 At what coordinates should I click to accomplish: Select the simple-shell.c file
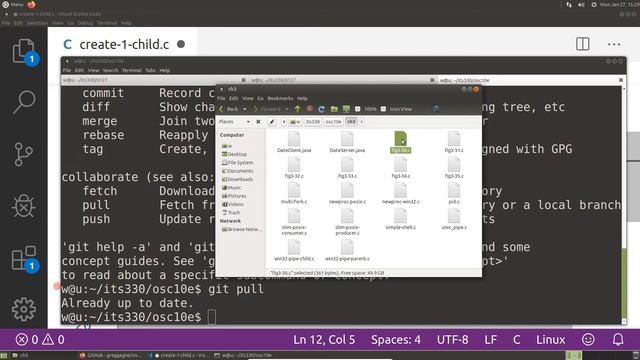(400, 220)
